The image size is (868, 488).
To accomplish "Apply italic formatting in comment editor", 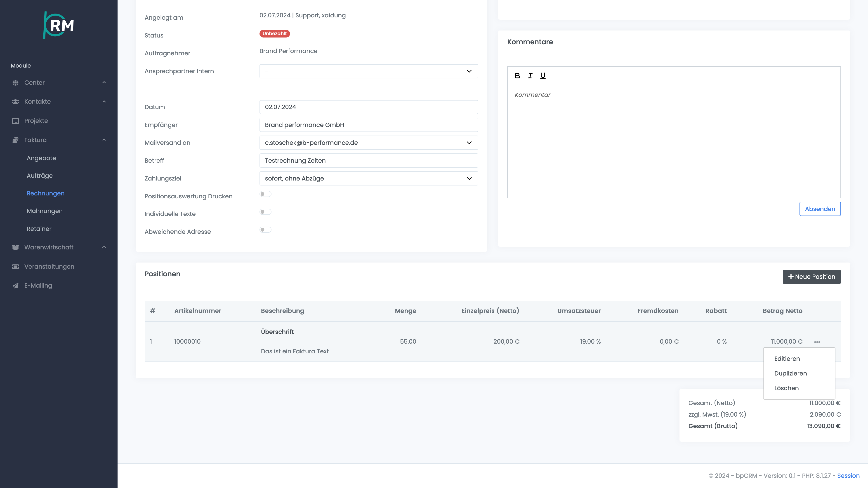I will [x=530, y=76].
